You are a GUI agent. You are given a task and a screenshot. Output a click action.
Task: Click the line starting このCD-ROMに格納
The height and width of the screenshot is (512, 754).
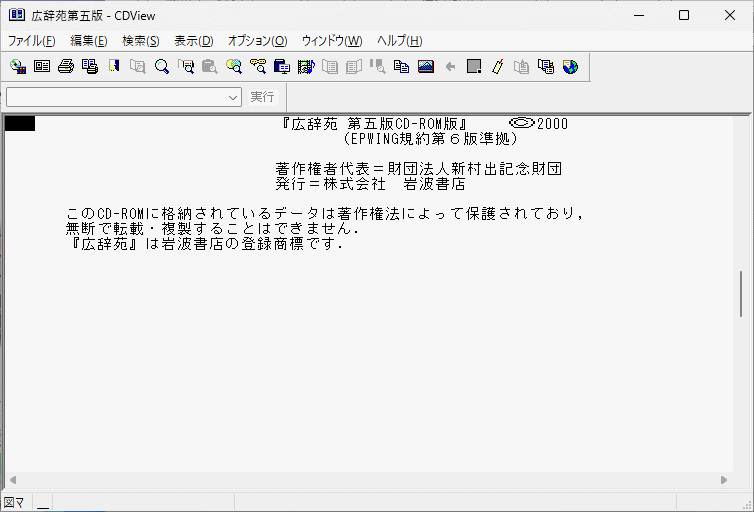(x=325, y=213)
